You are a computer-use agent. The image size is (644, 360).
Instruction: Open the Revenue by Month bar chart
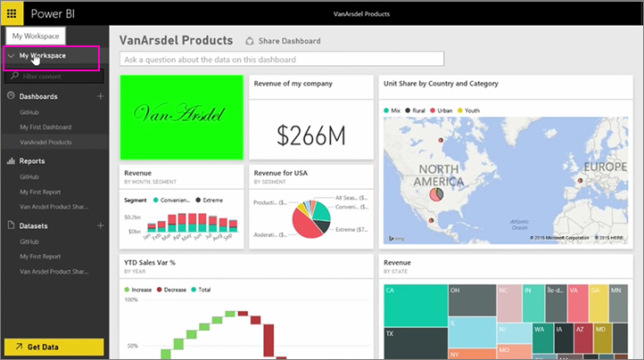pos(182,207)
